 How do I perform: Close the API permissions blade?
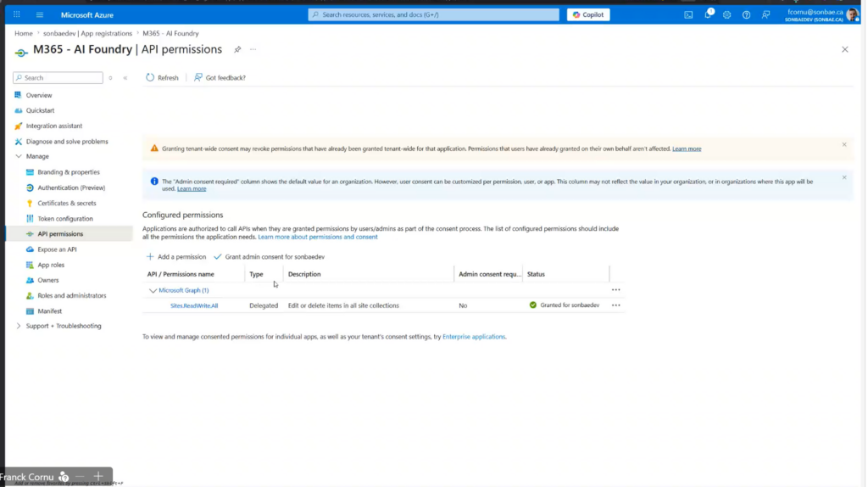coord(845,49)
